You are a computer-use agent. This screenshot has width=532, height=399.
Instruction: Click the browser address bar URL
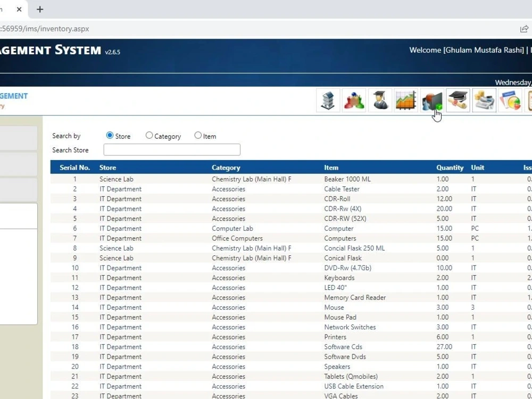(x=45, y=29)
